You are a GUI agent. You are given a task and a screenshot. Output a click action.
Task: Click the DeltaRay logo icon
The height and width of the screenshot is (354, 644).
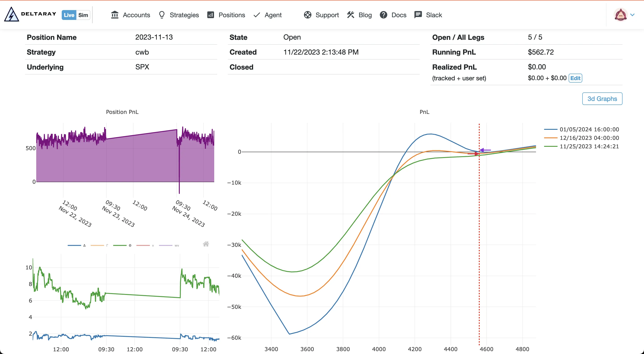[x=11, y=15]
